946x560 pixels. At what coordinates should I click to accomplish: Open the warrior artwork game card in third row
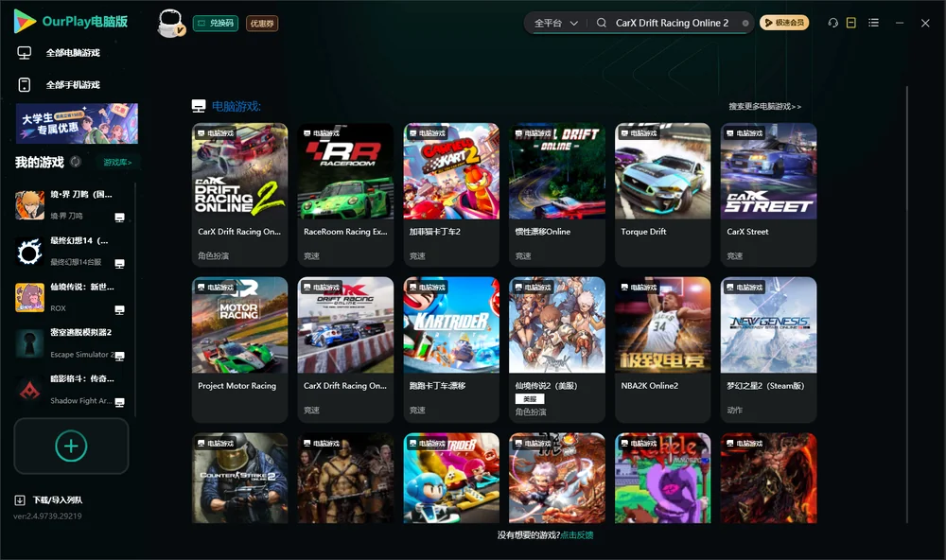coord(345,478)
